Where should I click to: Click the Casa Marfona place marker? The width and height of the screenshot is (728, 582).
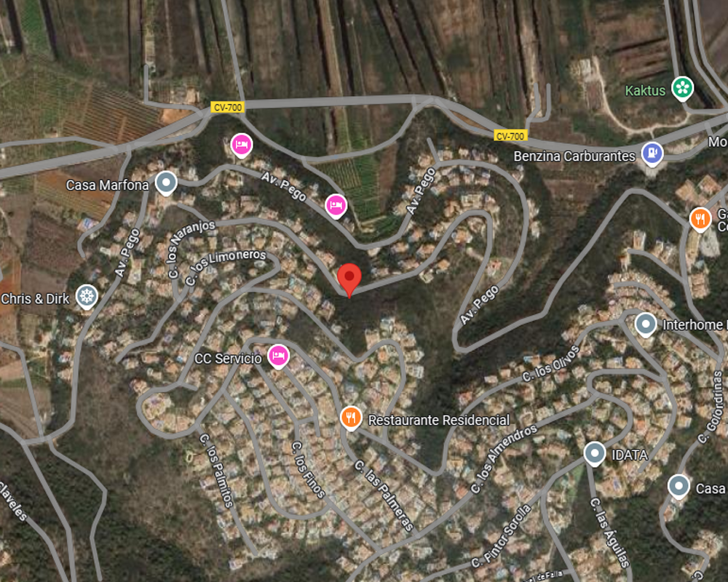[166, 183]
